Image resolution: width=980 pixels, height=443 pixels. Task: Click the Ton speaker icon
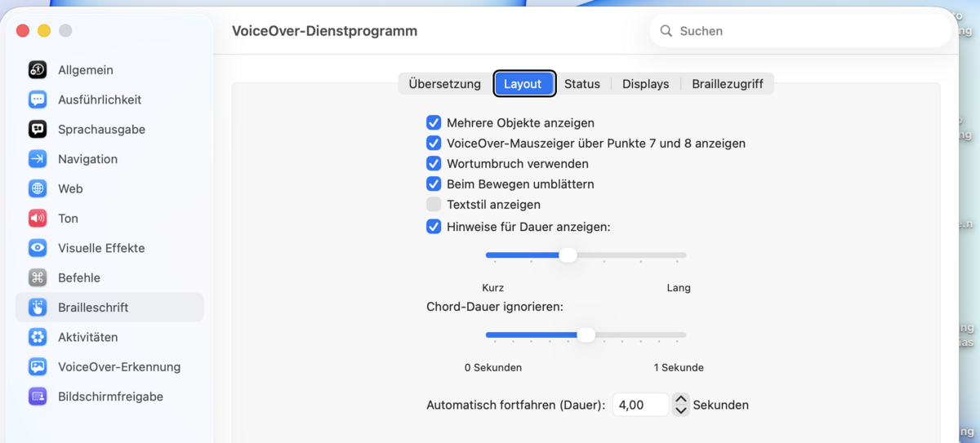pos(38,218)
